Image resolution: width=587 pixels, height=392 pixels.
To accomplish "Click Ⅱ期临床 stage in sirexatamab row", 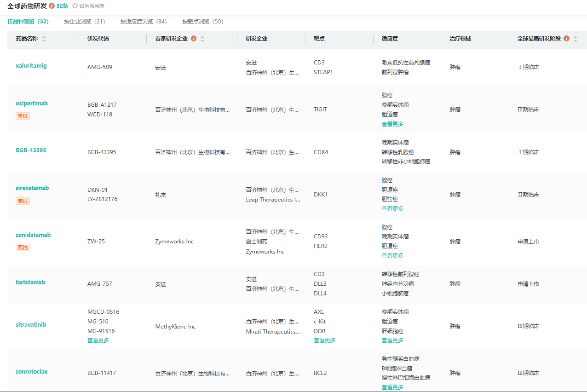I will click(x=528, y=195).
